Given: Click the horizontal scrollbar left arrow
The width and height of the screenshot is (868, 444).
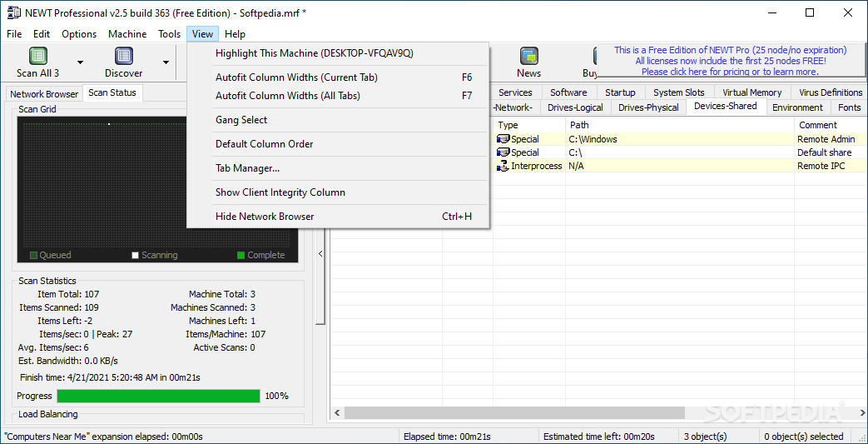Looking at the screenshot, I should pos(337,413).
